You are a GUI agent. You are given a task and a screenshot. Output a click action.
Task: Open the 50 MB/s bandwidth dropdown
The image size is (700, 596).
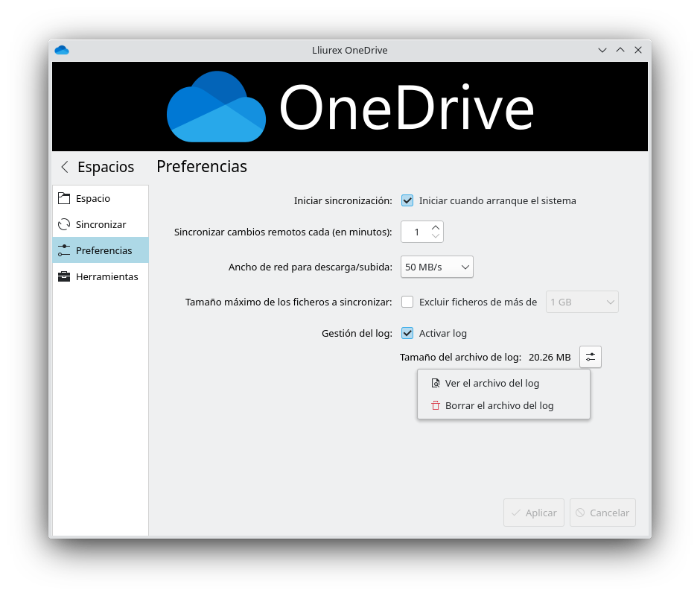pyautogui.click(x=437, y=267)
